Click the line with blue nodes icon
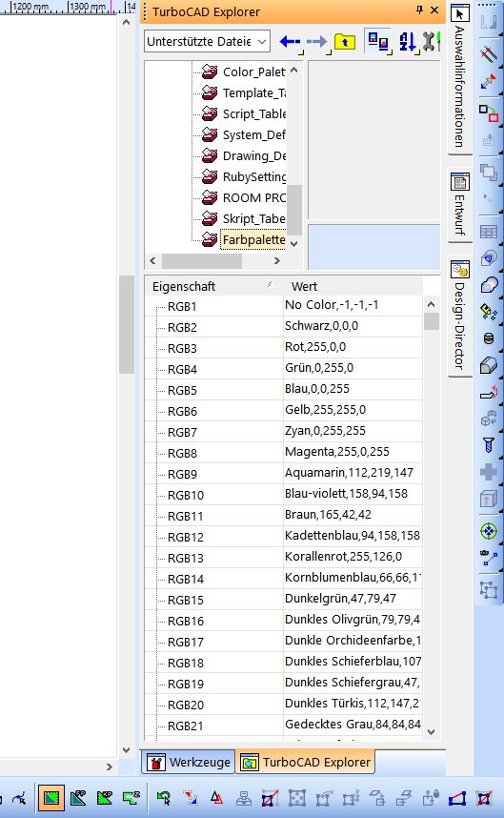Image resolution: width=504 pixels, height=818 pixels. coord(489,558)
